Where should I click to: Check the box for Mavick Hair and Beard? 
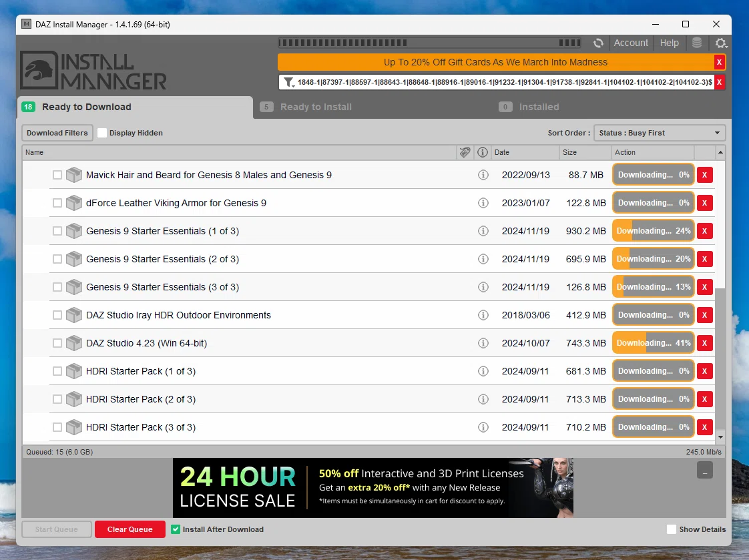point(57,175)
